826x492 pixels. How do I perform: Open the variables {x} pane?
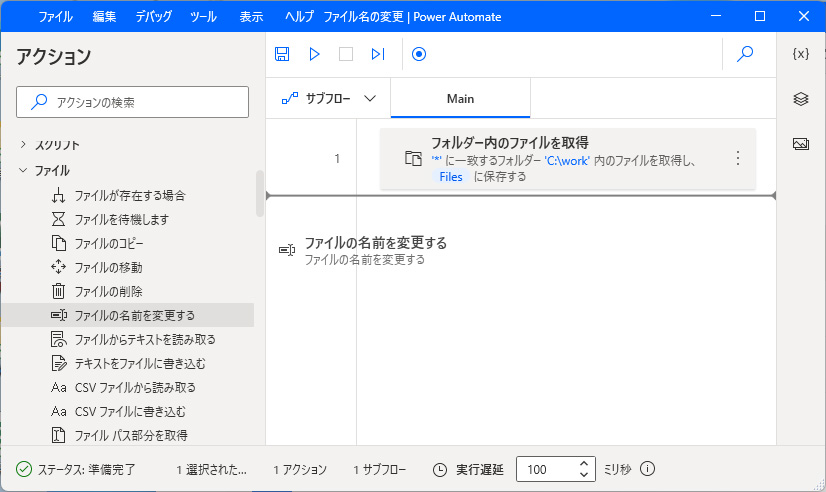(x=801, y=54)
